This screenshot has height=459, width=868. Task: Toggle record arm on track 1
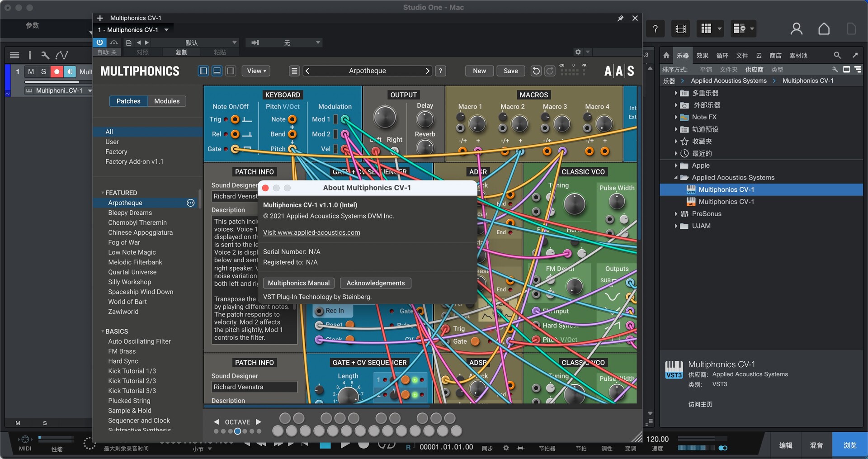click(x=57, y=71)
